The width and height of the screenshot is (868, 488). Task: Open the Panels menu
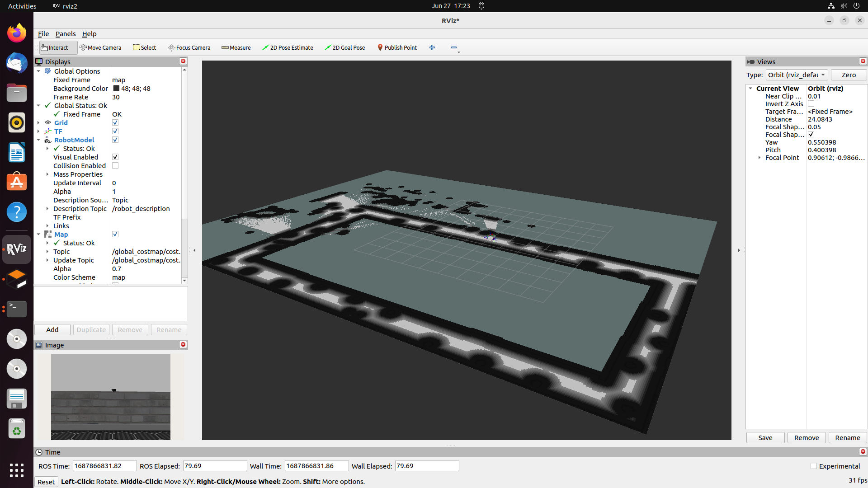point(66,34)
